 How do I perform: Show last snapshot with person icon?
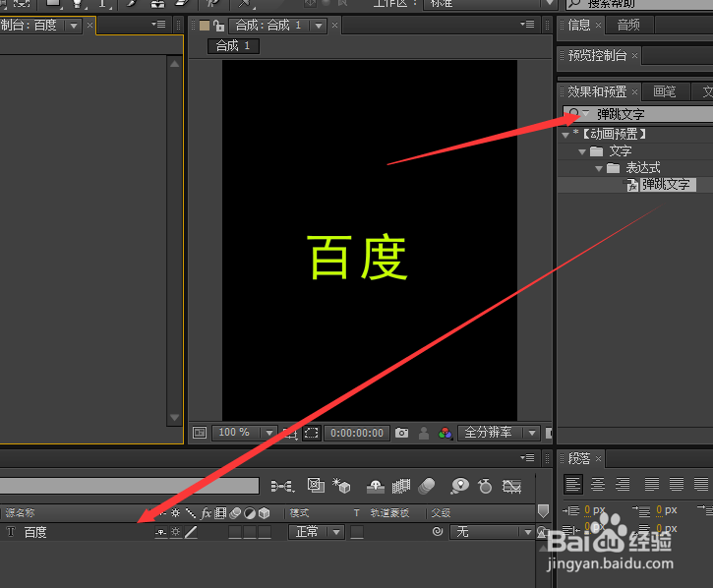point(424,433)
